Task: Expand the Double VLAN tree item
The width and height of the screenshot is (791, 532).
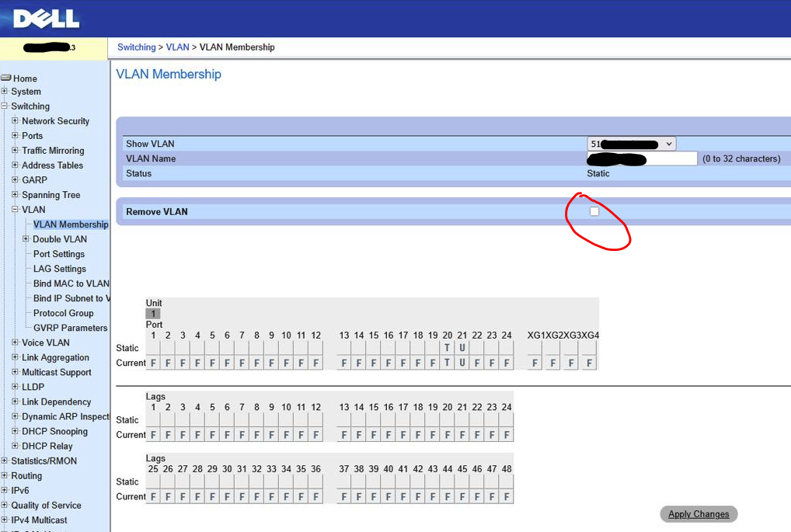Action: 26,238
